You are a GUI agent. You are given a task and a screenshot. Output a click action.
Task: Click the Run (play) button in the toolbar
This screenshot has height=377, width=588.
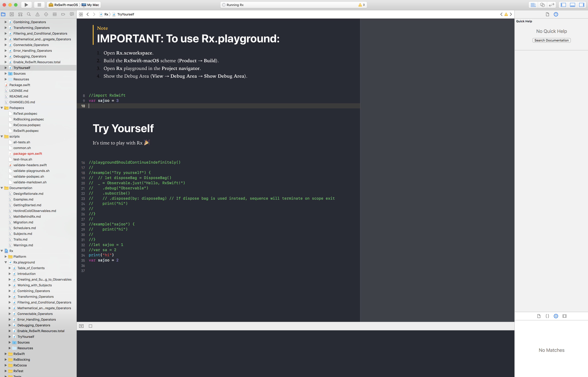coord(26,5)
